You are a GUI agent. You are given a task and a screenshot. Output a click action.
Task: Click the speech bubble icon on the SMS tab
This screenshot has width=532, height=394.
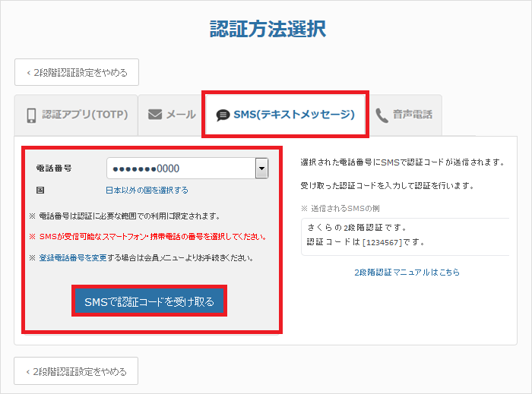point(223,115)
